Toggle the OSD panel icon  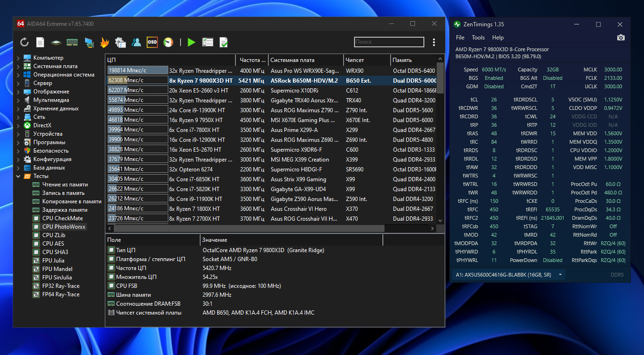(152, 42)
